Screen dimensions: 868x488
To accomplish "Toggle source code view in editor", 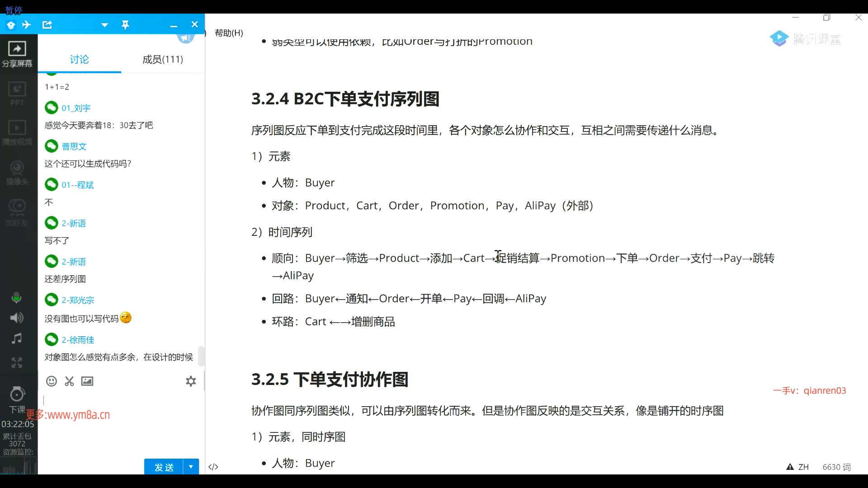I will click(x=213, y=467).
